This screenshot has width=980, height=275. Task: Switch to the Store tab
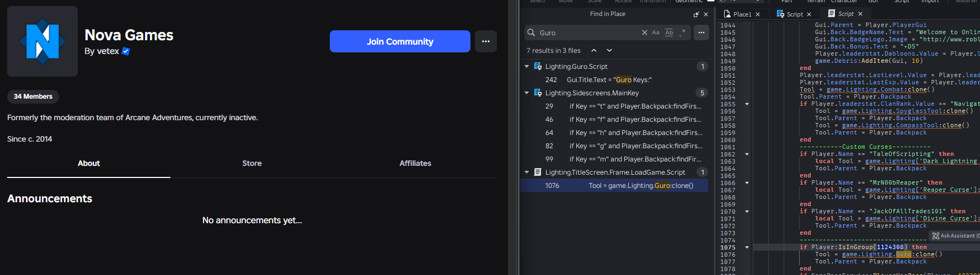tap(252, 163)
